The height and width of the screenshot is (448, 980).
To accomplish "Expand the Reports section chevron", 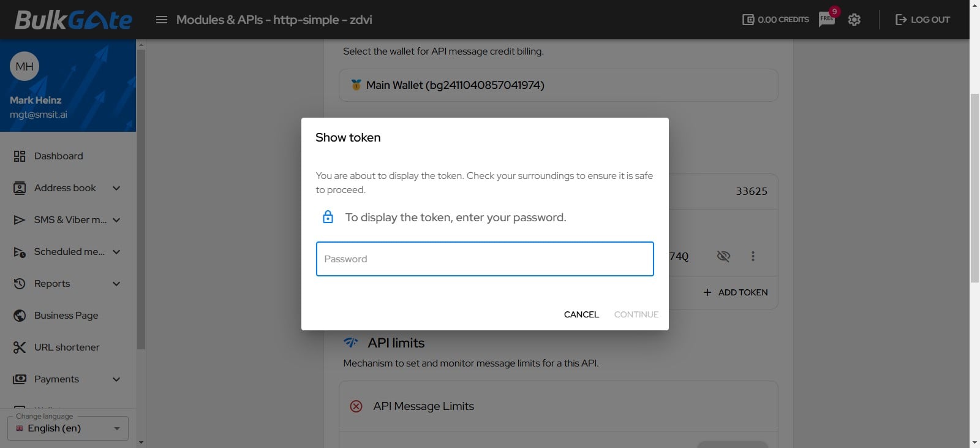I will point(116,283).
